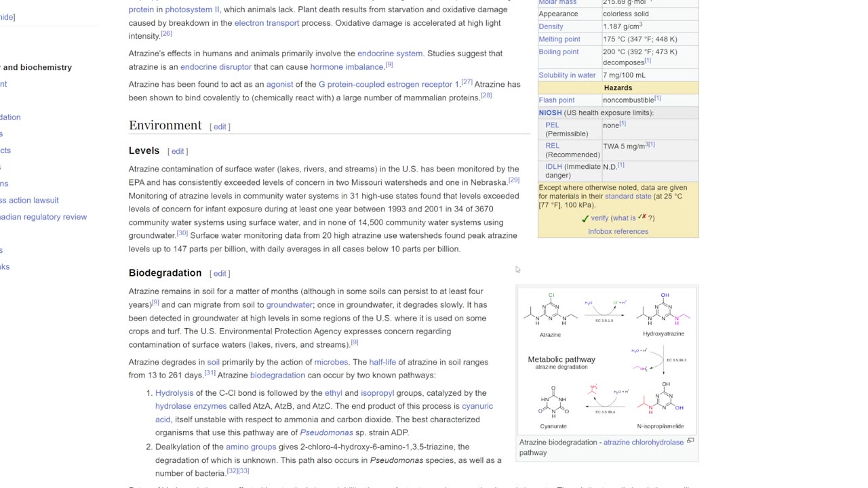Open the cyanuric acid link
Image resolution: width=868 pixels, height=488 pixels.
[477, 407]
